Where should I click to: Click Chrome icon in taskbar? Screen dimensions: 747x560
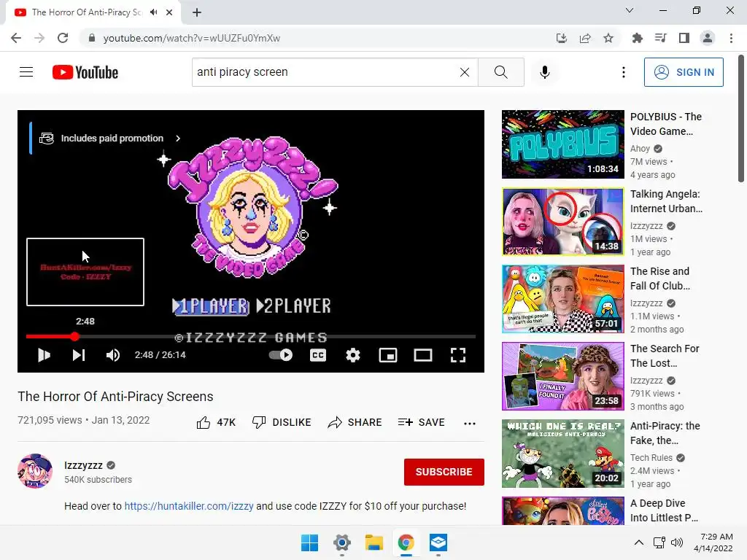pos(406,542)
